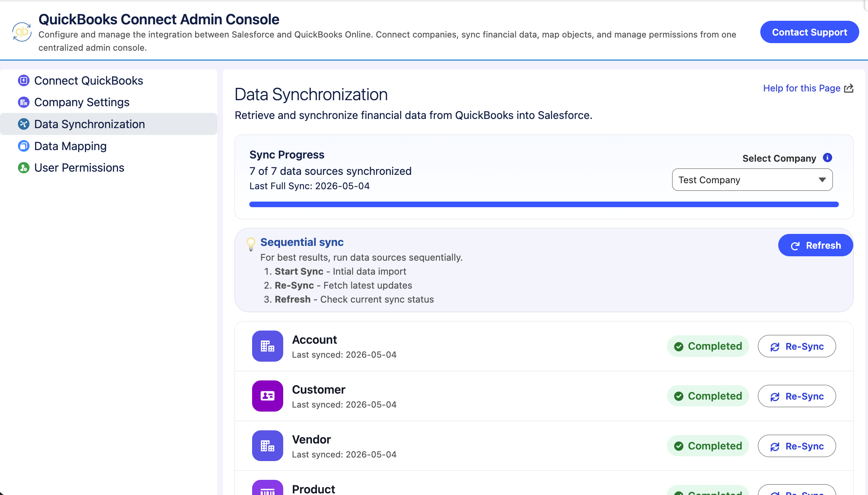Click the Account Completed checkmark icon
868x495 pixels.
[x=679, y=346]
